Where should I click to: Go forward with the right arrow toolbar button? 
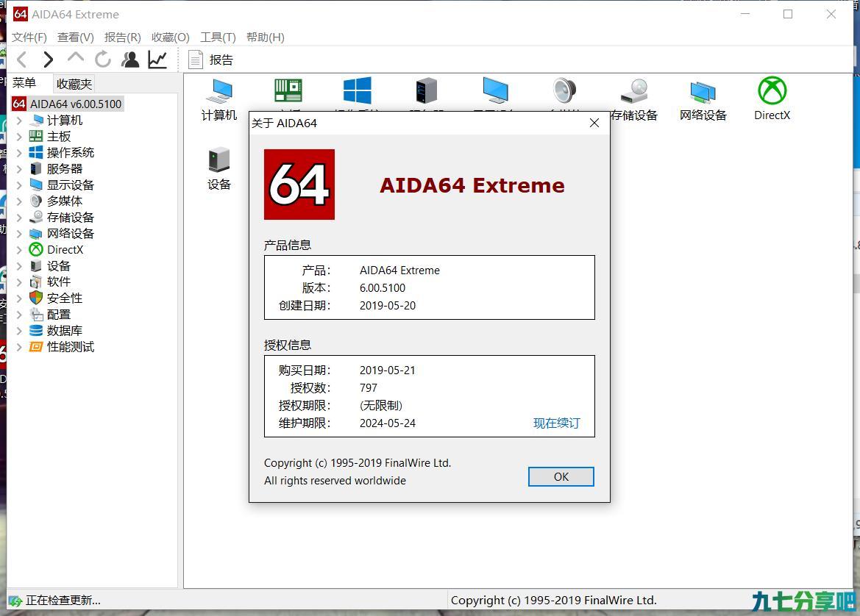tap(49, 60)
